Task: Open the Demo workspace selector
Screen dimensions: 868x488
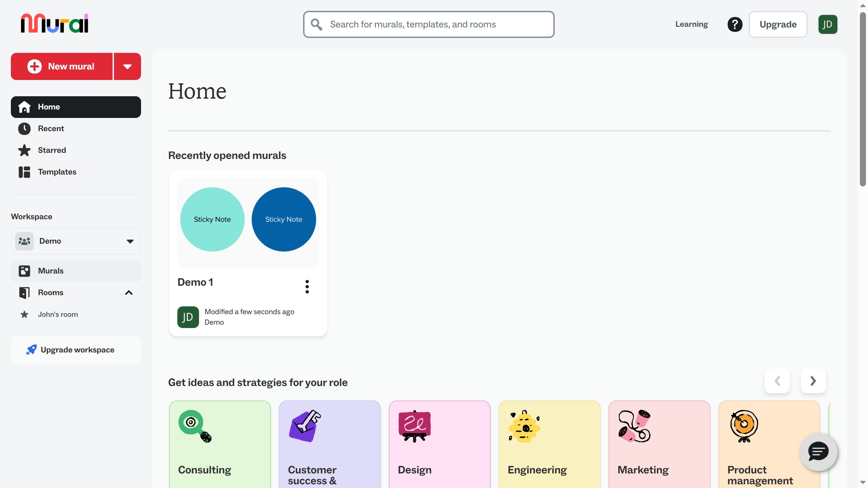Action: point(76,241)
